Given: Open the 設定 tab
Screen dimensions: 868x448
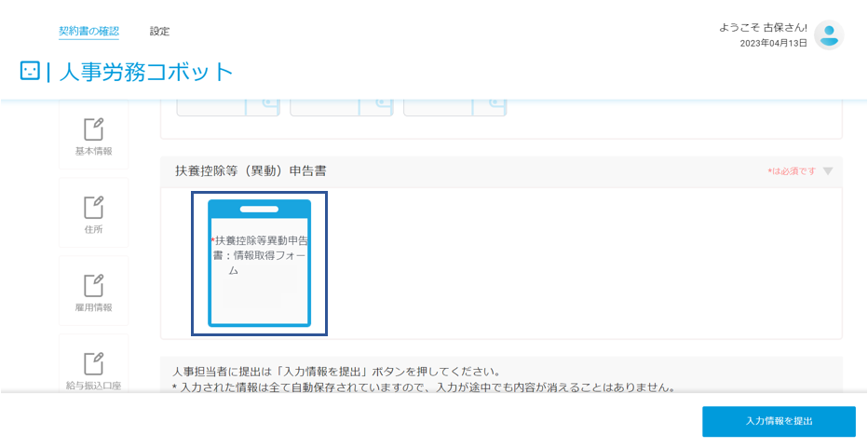Looking at the screenshot, I should (159, 32).
